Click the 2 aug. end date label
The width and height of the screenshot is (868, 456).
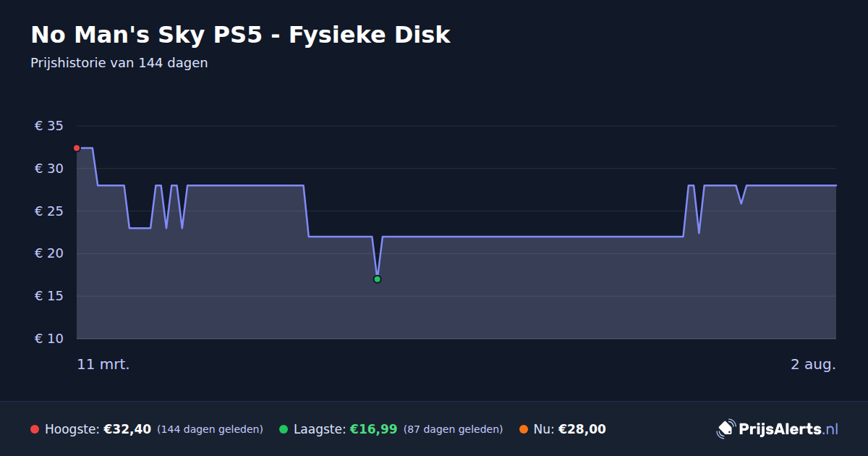(813, 364)
